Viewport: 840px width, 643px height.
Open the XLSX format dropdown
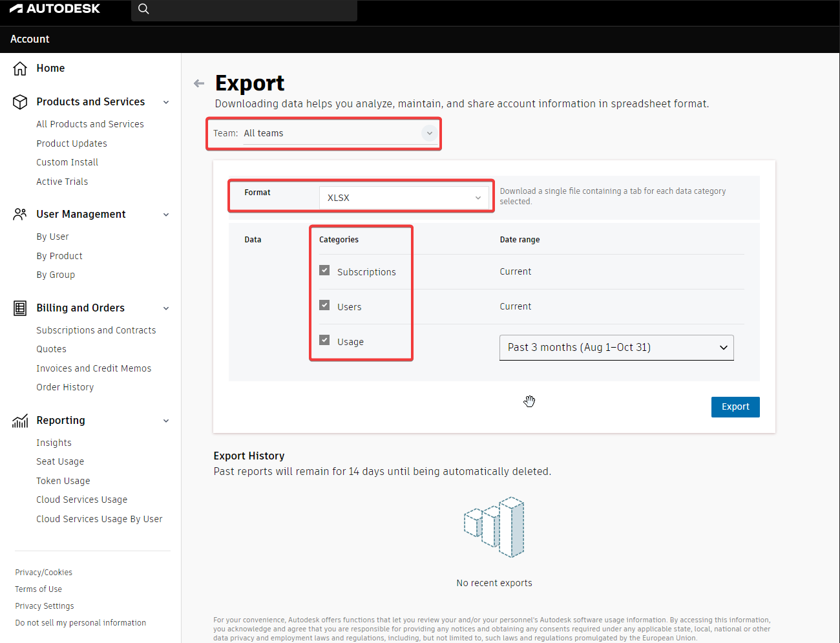pos(404,198)
